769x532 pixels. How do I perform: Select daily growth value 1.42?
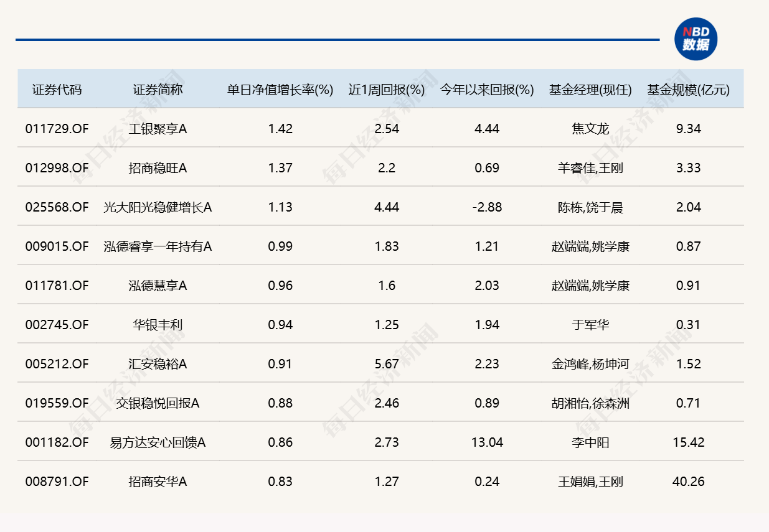click(x=280, y=129)
